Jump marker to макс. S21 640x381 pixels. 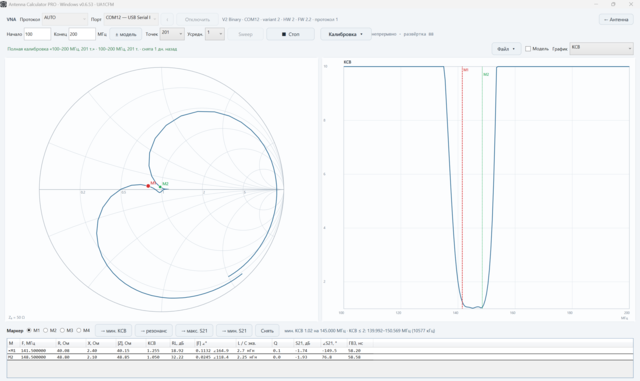pyautogui.click(x=194, y=330)
